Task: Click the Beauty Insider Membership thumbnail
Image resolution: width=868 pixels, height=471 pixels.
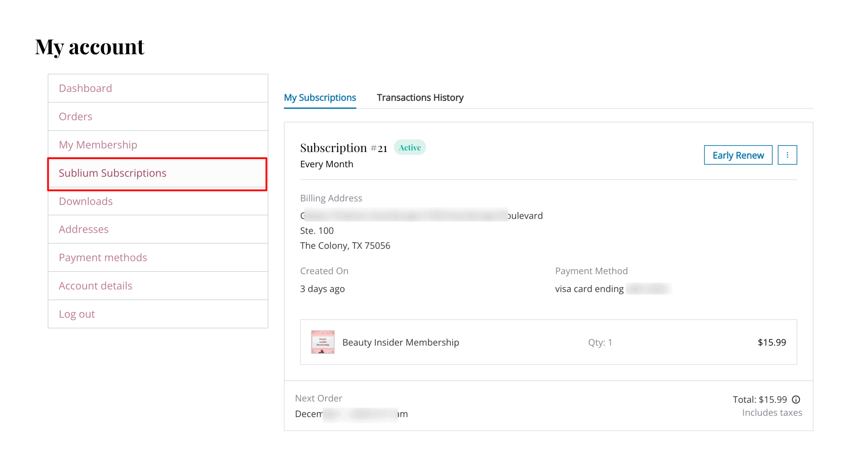Action: tap(322, 342)
